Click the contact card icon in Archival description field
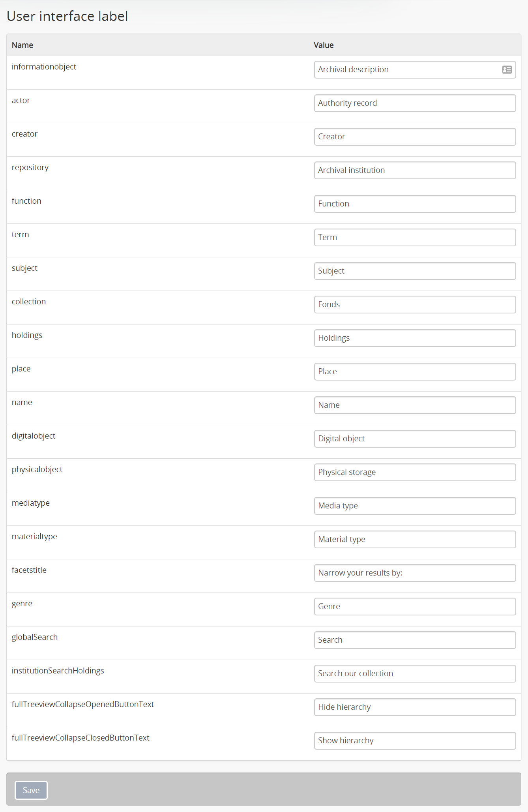Screen dimensions: 528x812 pyautogui.click(x=507, y=70)
